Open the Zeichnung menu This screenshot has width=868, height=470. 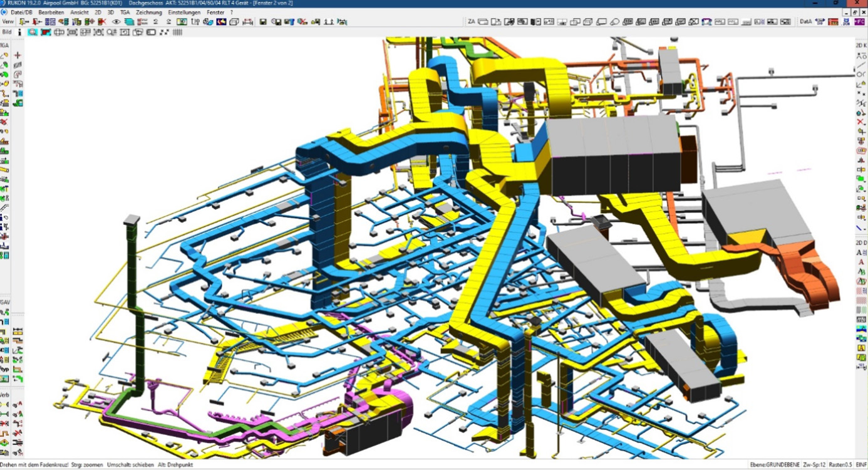click(148, 13)
